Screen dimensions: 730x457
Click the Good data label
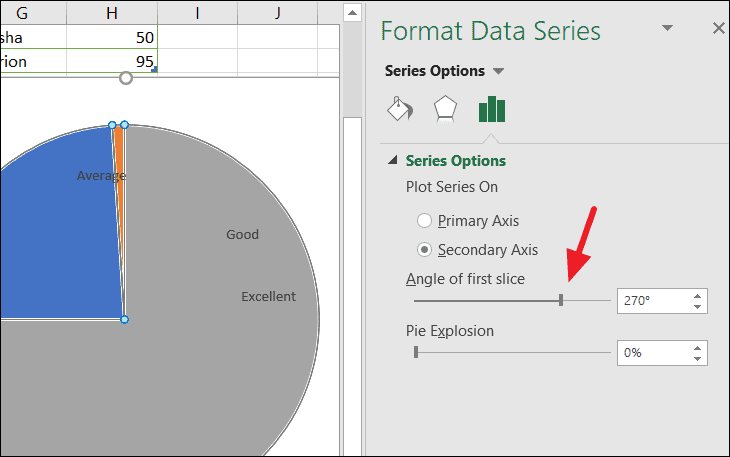[x=243, y=234]
